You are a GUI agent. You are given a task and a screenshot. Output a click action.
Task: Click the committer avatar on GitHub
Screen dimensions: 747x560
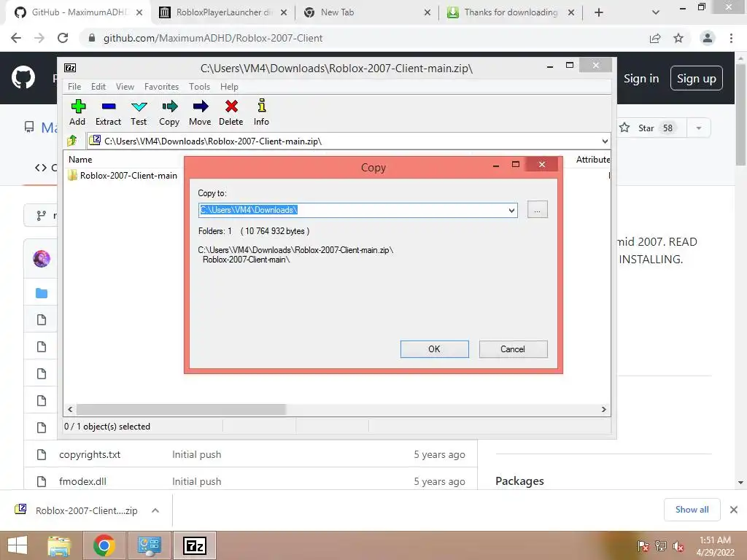pyautogui.click(x=42, y=259)
